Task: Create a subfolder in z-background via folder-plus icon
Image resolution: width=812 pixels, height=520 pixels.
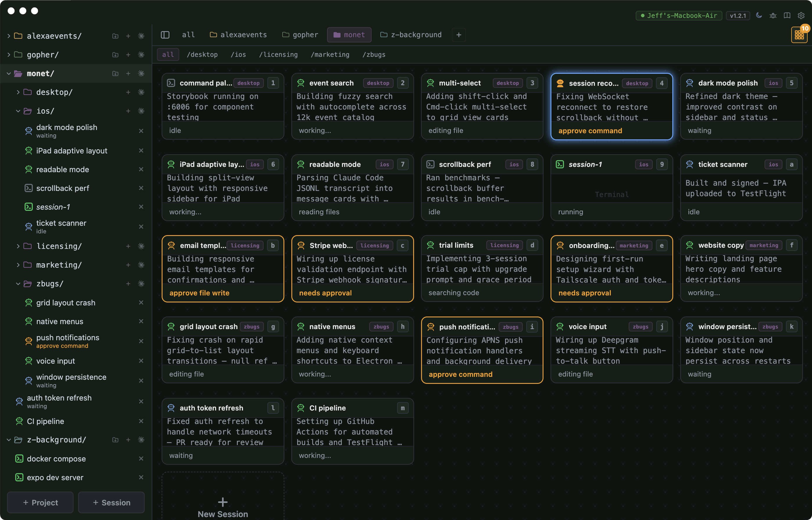Action: 115,439
